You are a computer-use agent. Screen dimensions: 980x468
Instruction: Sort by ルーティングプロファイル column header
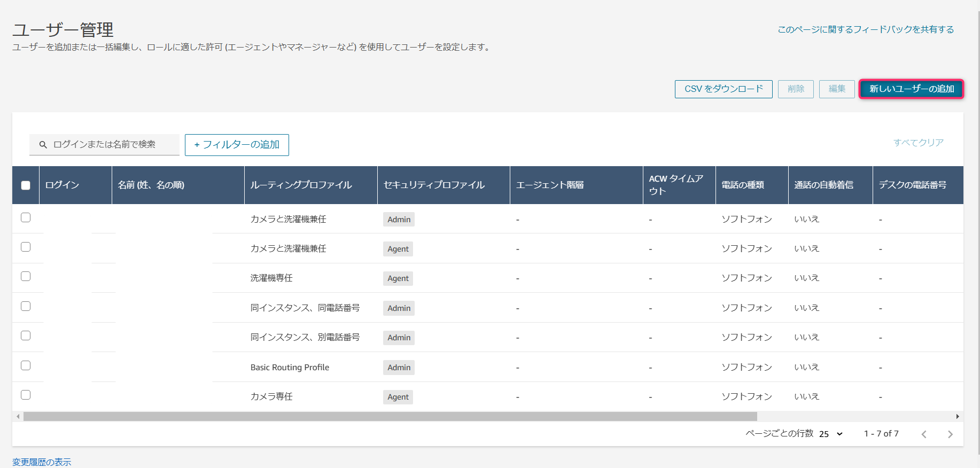pyautogui.click(x=301, y=185)
